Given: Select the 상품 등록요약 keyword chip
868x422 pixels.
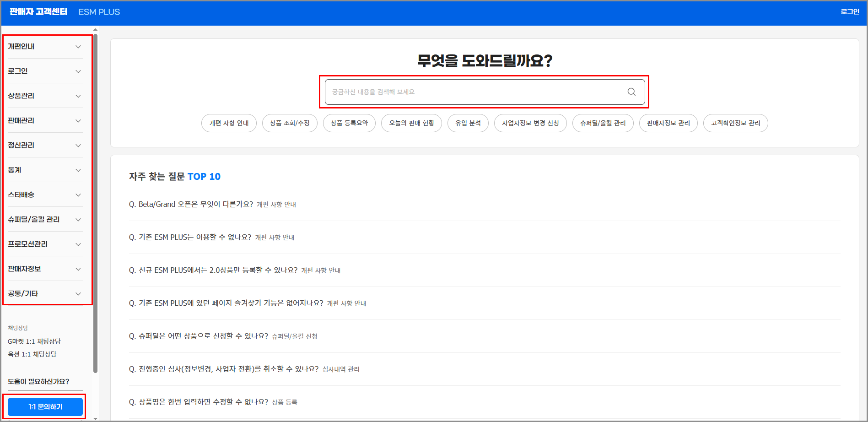Looking at the screenshot, I should 349,123.
